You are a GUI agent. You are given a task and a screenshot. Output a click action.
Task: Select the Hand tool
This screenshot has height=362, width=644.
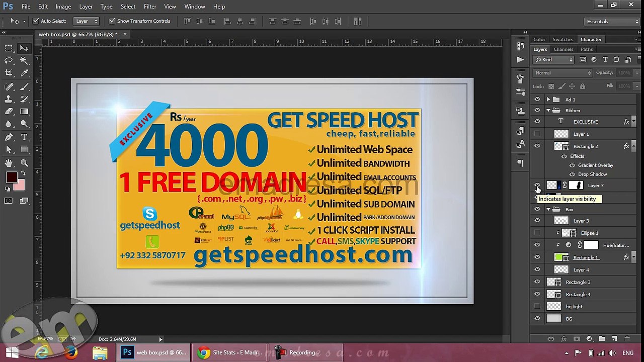[9, 163]
